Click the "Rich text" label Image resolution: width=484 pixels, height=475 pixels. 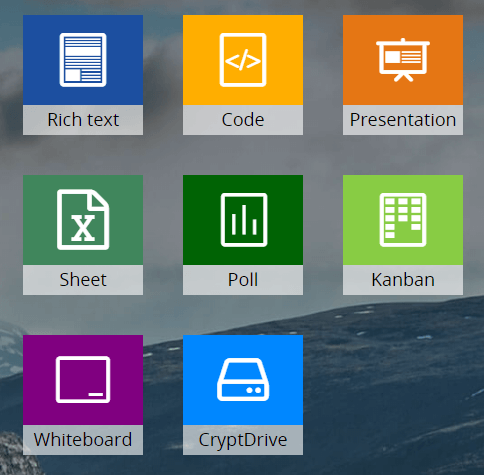coord(83,120)
